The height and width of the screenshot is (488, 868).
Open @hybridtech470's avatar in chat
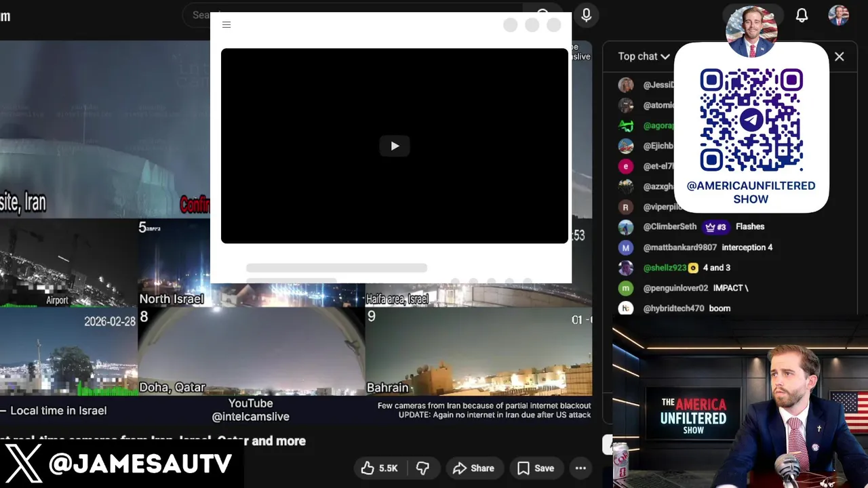(x=626, y=308)
